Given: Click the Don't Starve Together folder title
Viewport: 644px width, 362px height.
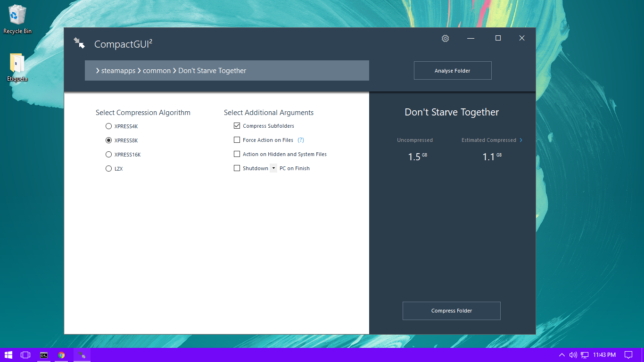Looking at the screenshot, I should click(x=452, y=112).
